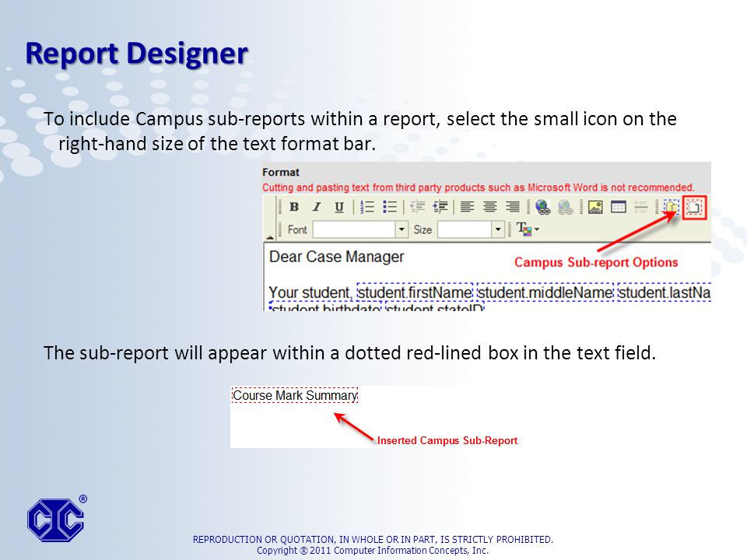Insert a table into the report
This screenshot has width=747, height=560.
(x=619, y=207)
